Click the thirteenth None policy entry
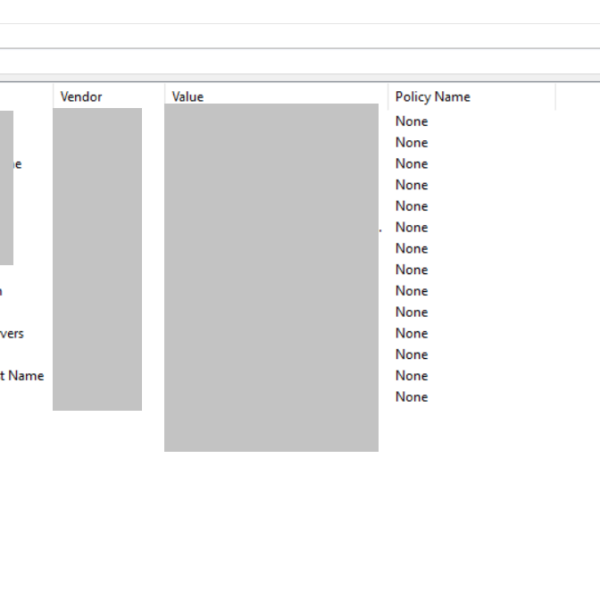Screen dimensions: 600x600 pos(411,376)
